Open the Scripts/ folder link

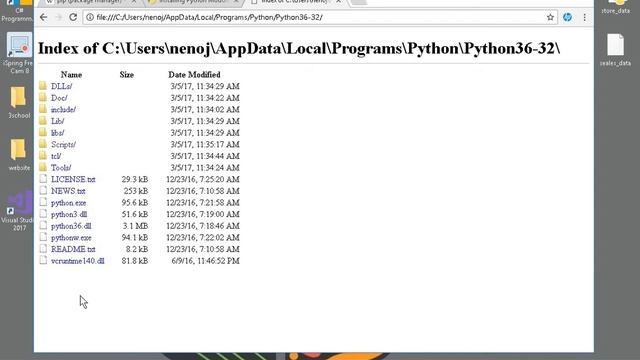point(63,144)
